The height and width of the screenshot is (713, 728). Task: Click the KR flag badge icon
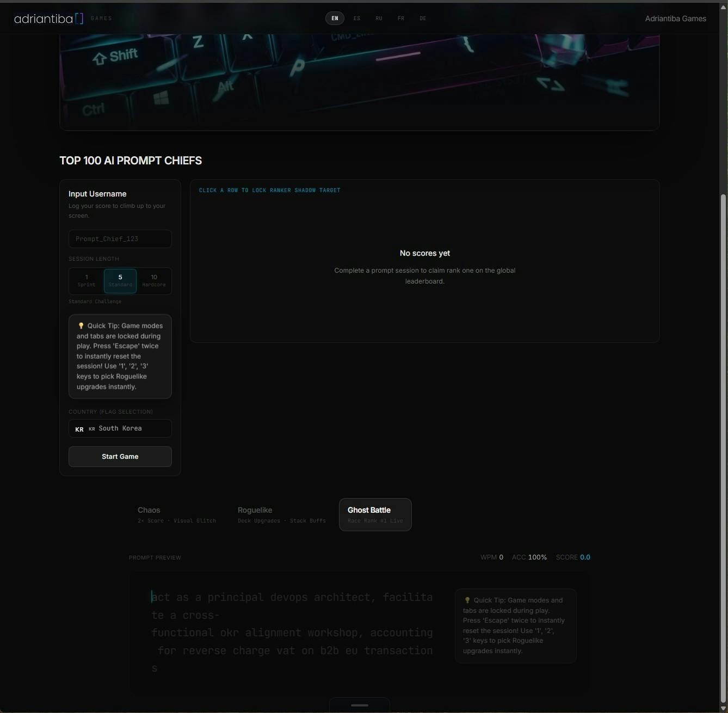[x=79, y=429]
